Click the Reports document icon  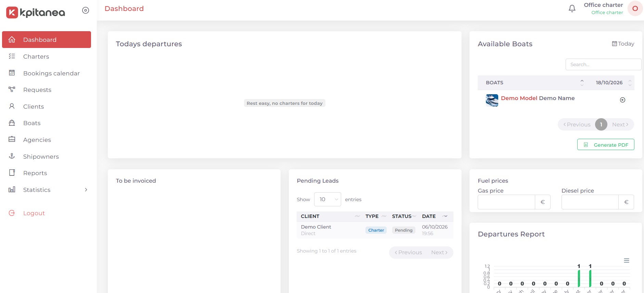[12, 173]
